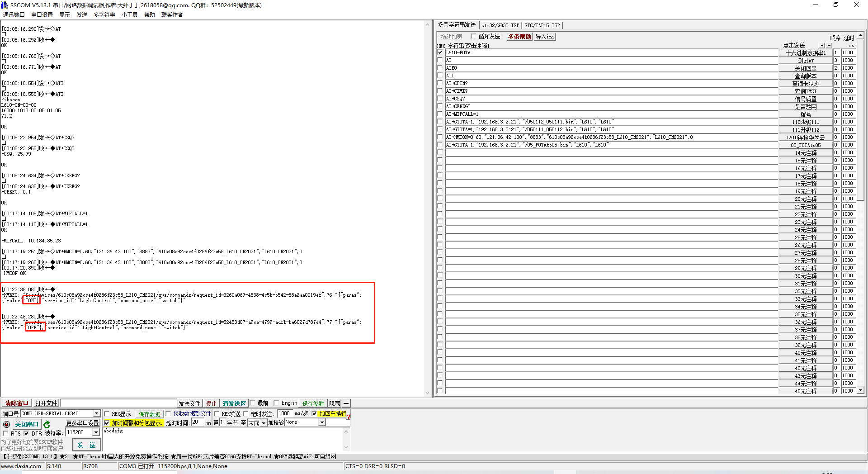Click the red question mark help icon

click(349, 416)
